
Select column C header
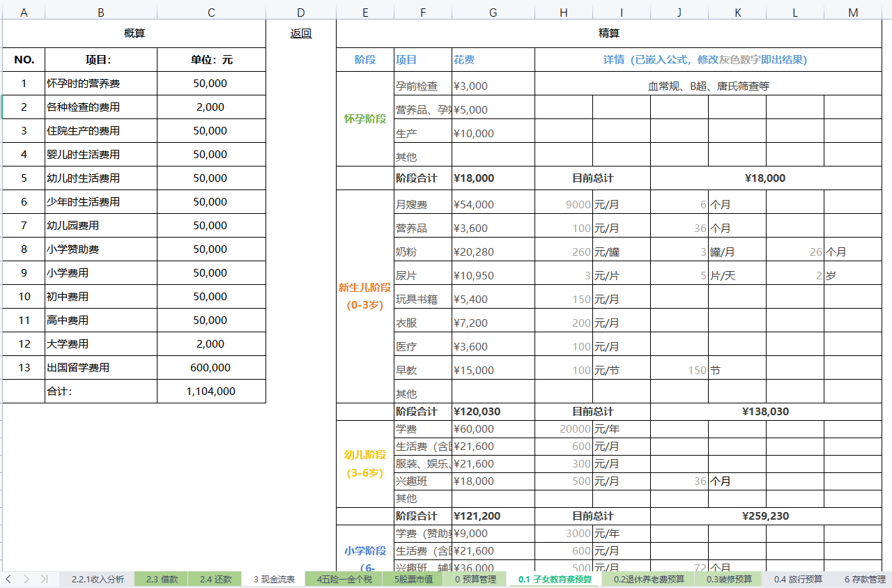[x=211, y=13]
